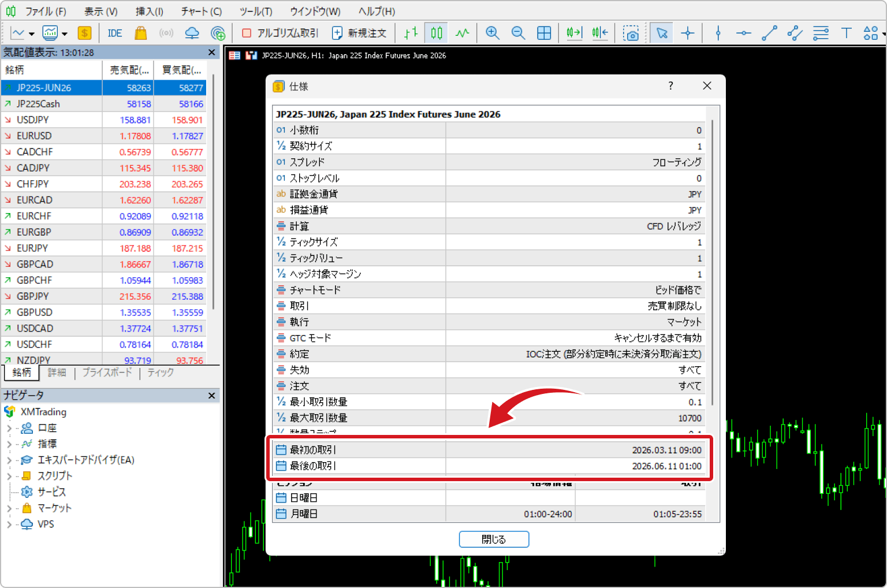Viewport: 887px width, 588px height.
Task: Switch chart display to candlestick mode
Action: click(x=436, y=33)
